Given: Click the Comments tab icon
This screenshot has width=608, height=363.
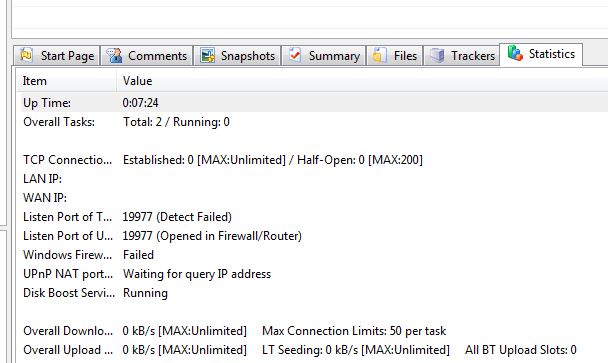Looking at the screenshot, I should pyautogui.click(x=114, y=55).
